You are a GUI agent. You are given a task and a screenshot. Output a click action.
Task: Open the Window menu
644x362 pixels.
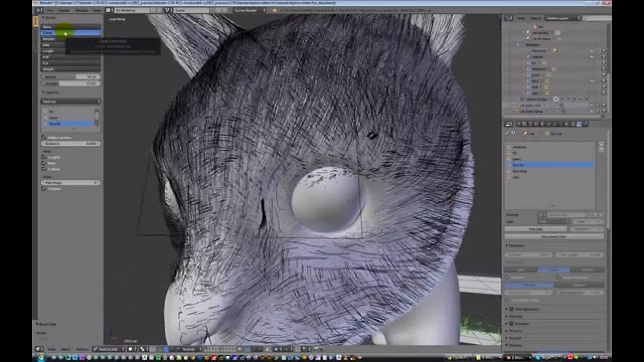click(81, 10)
